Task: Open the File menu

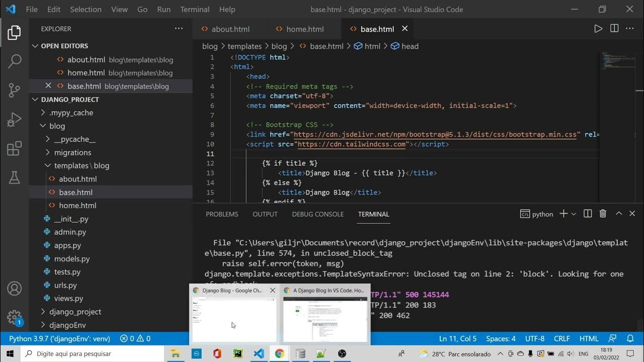Action: pos(31,9)
